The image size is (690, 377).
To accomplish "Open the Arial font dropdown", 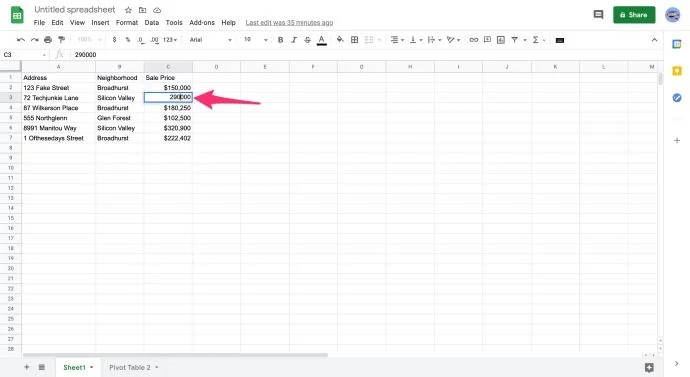I will point(210,40).
